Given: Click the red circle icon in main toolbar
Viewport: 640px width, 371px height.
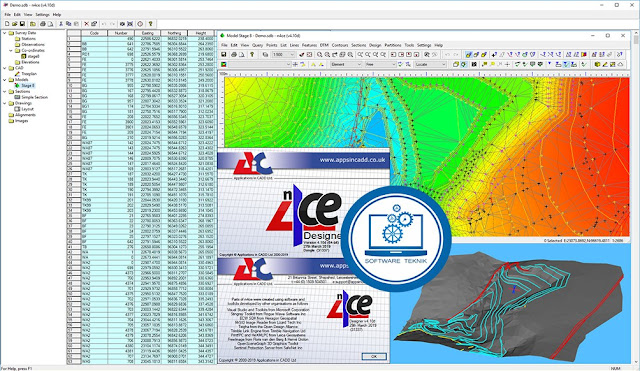Looking at the screenshot, I should click(140, 24).
